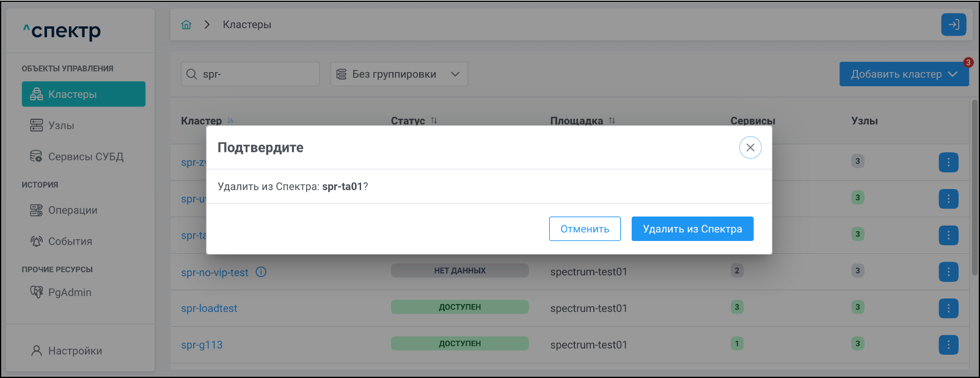Click the logout icon in top right

coord(953,24)
